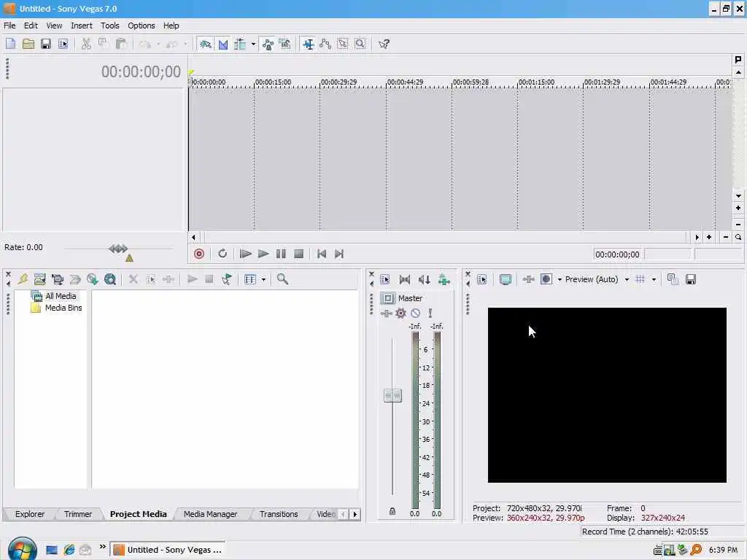Click the Master volume fader handle

click(392, 395)
